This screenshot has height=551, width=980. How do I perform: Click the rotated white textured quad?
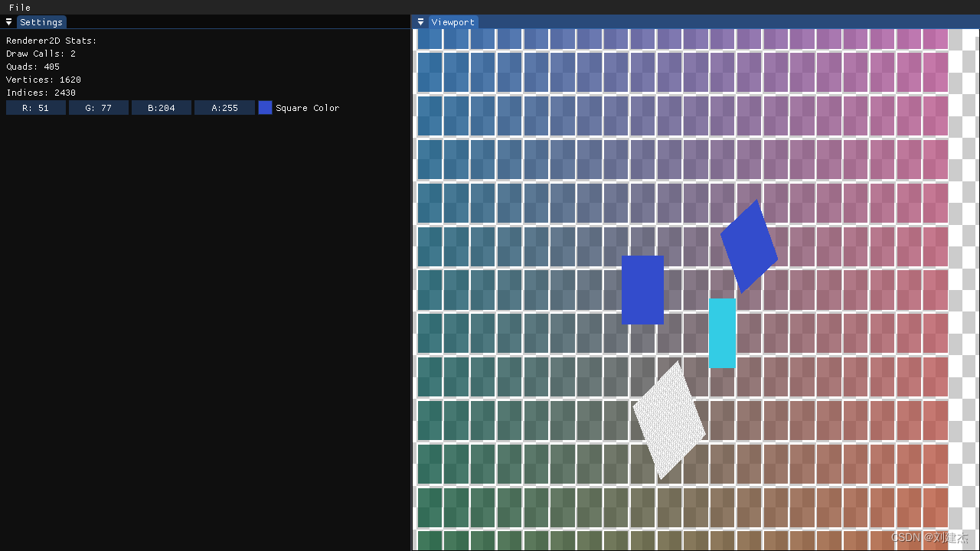(668, 421)
